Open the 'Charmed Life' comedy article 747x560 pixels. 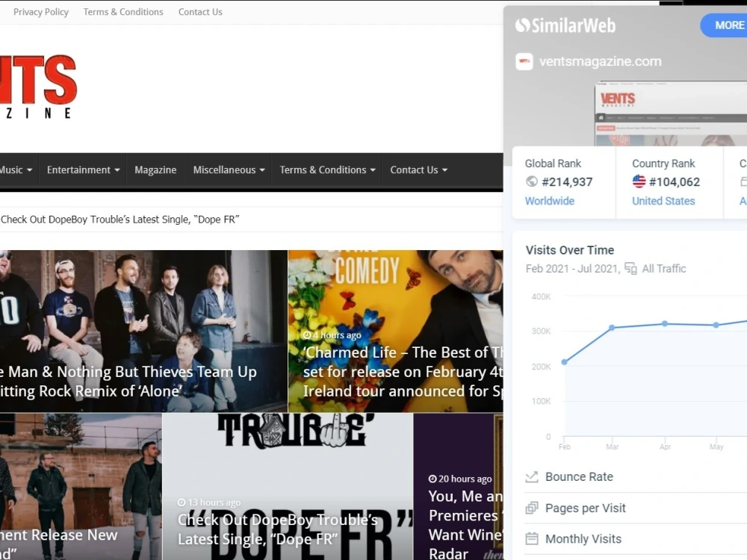[x=395, y=331]
